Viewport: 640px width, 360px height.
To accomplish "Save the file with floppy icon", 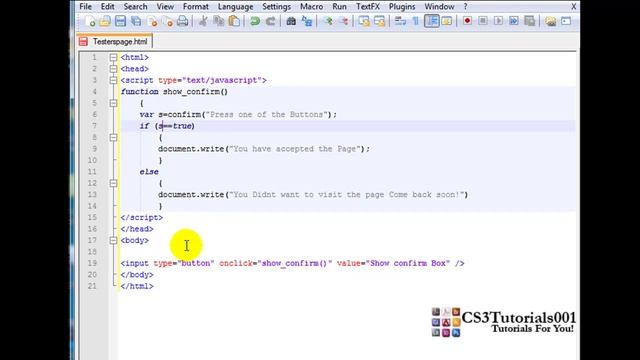I will (x=120, y=21).
